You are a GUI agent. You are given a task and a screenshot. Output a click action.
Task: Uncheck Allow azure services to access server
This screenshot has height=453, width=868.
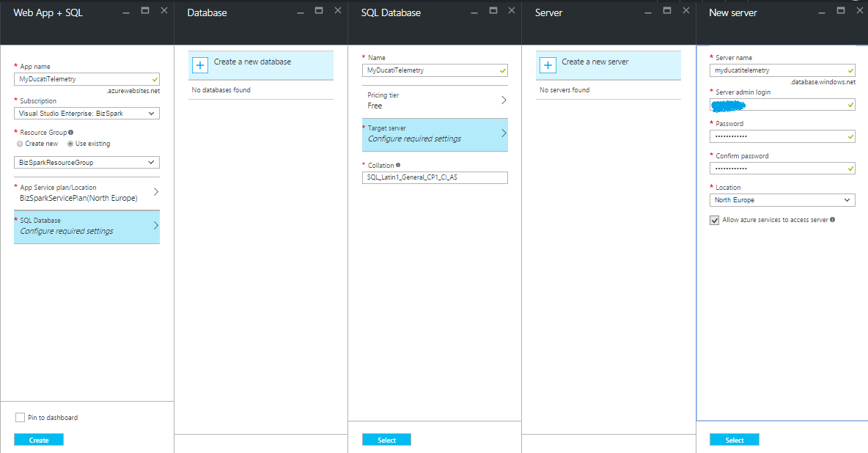715,220
